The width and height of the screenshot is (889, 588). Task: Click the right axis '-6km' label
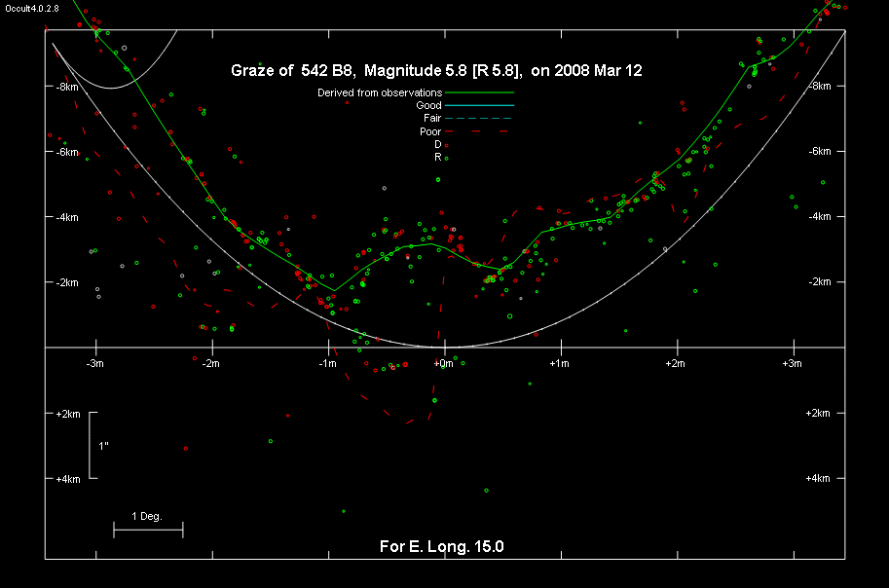[819, 152]
